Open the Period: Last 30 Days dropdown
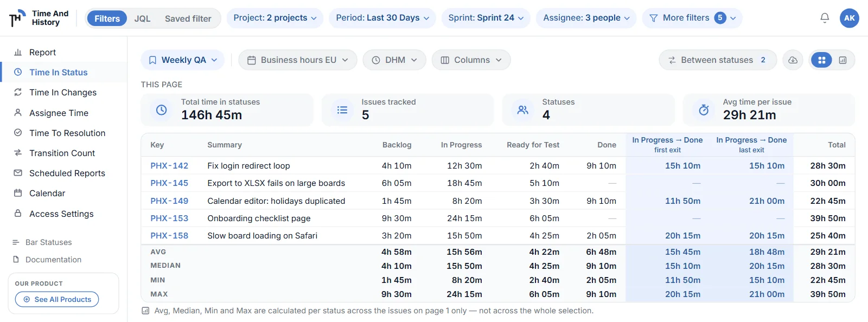Viewport: 868px width, 322px height. tap(382, 18)
